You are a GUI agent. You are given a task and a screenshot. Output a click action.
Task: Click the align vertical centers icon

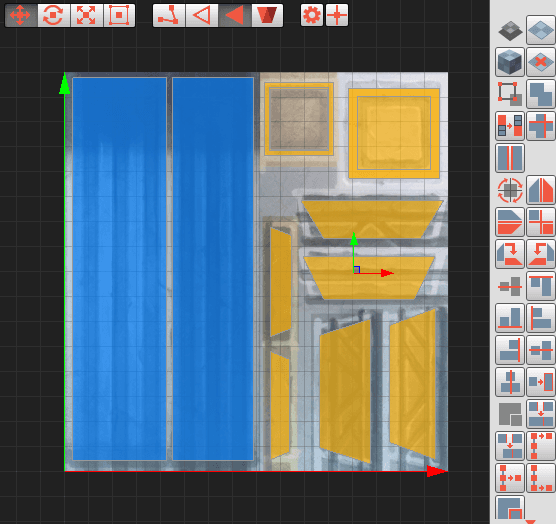click(510, 382)
